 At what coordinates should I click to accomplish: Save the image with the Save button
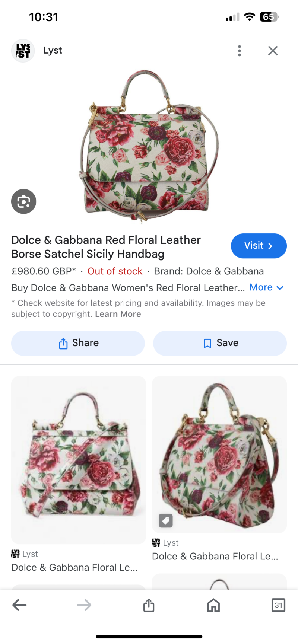[220, 343]
